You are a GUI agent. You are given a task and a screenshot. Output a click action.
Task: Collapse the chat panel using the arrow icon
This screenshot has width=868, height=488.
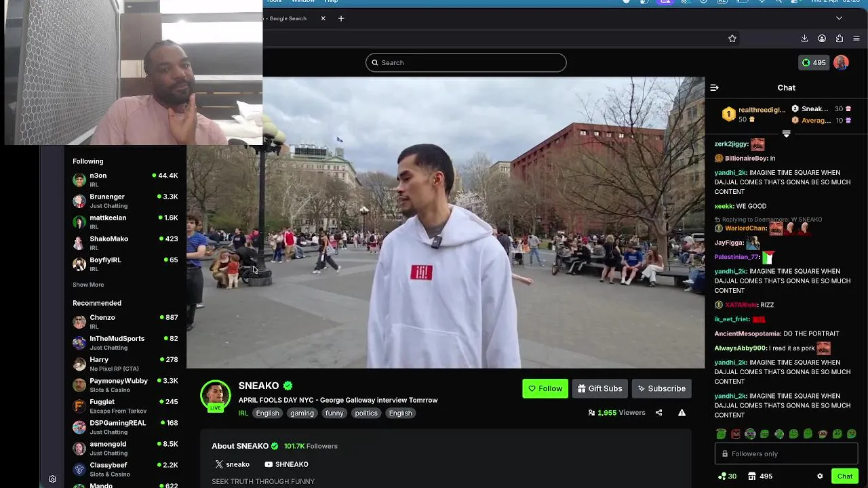tap(714, 87)
